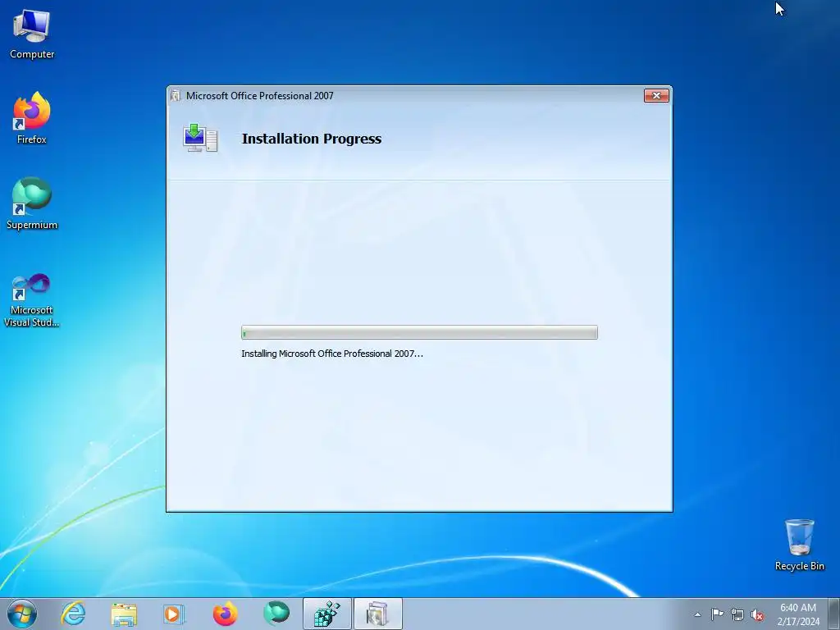Click the Installation Progress heading
Viewport: 840px width, 630px height.
point(312,139)
